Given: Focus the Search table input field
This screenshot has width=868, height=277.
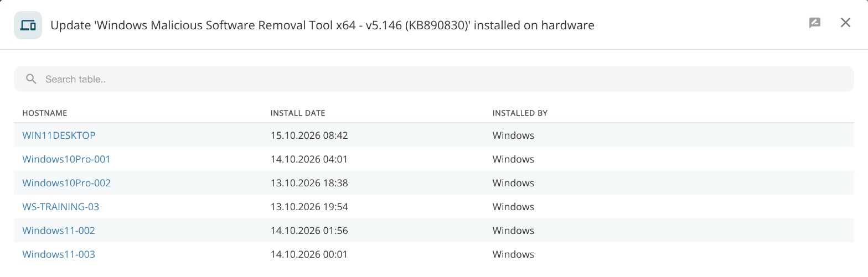Looking at the screenshot, I should 433,79.
